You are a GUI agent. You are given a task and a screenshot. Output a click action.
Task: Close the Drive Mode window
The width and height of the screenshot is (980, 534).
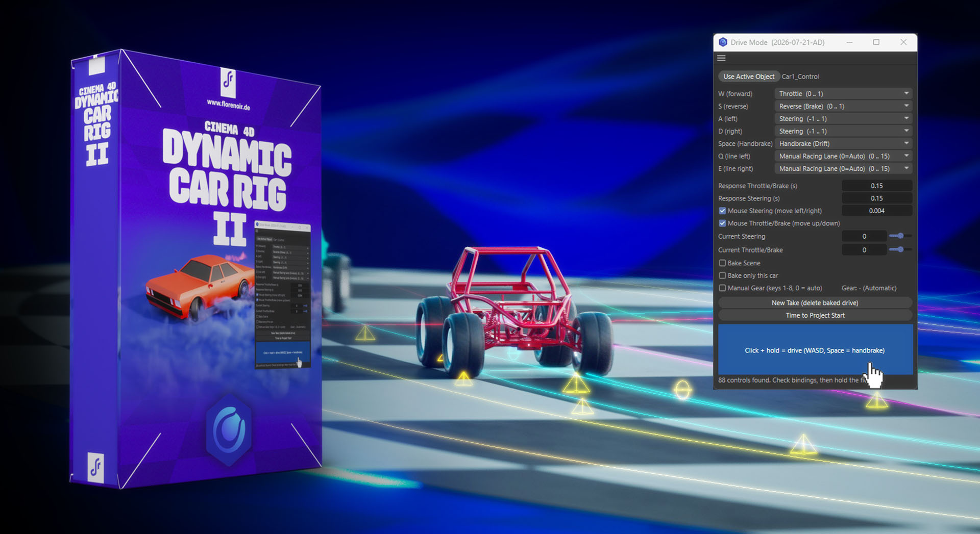(903, 42)
